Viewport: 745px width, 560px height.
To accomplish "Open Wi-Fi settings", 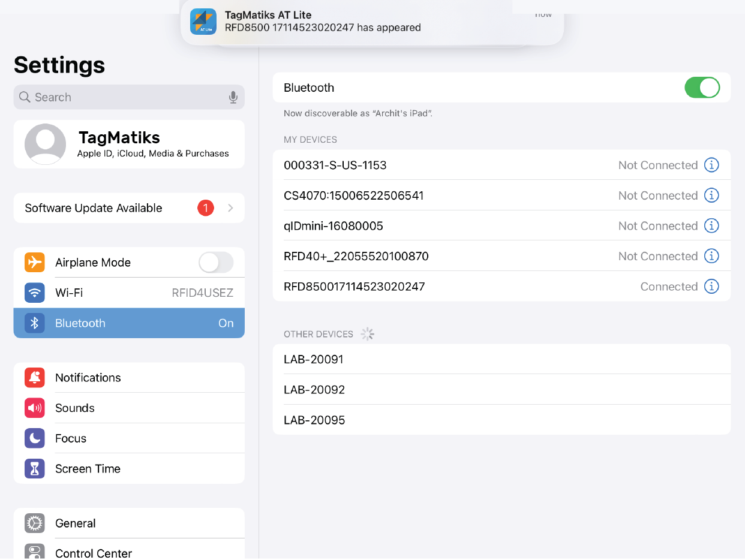I will pos(129,293).
